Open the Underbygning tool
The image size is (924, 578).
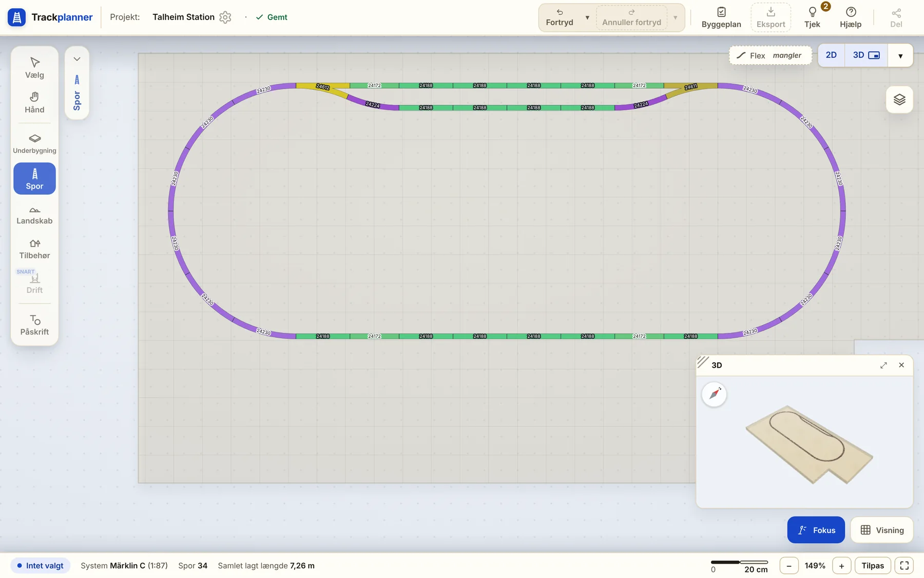pyautogui.click(x=34, y=143)
